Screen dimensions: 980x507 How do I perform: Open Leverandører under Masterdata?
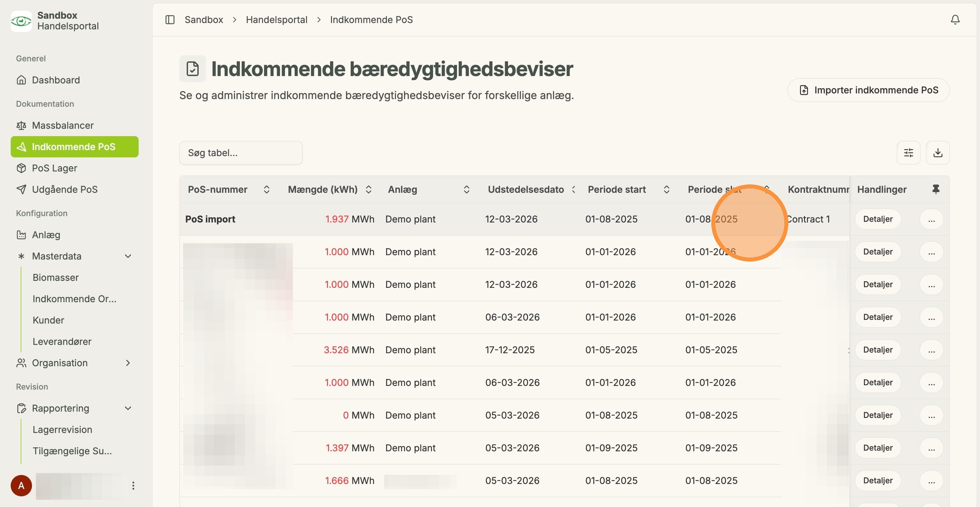(x=62, y=342)
